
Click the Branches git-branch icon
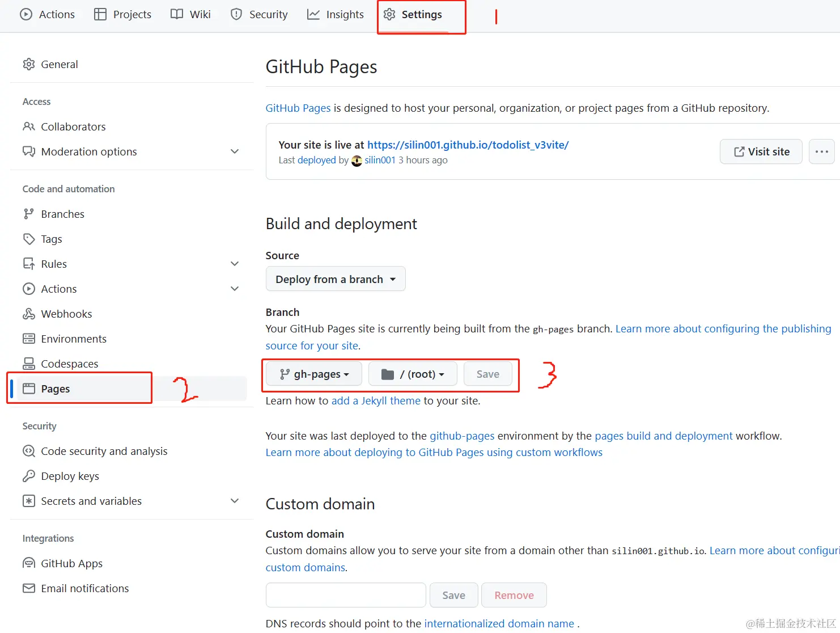tap(28, 214)
